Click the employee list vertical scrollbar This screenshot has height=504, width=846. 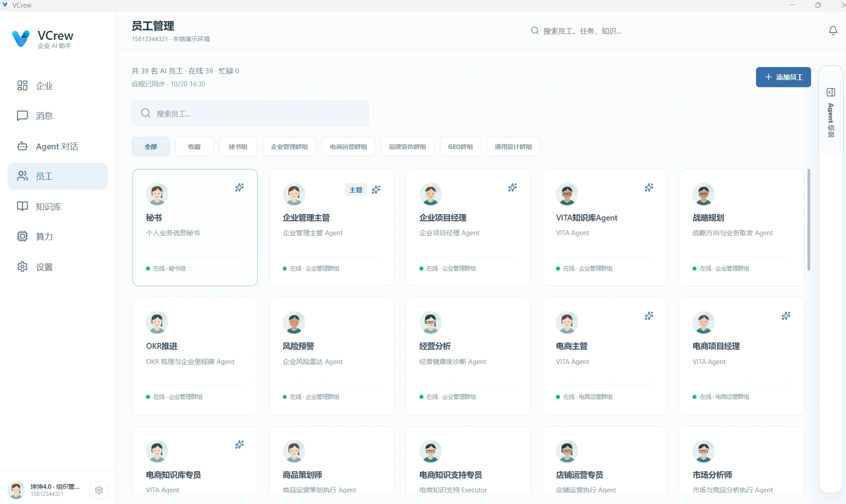808,220
